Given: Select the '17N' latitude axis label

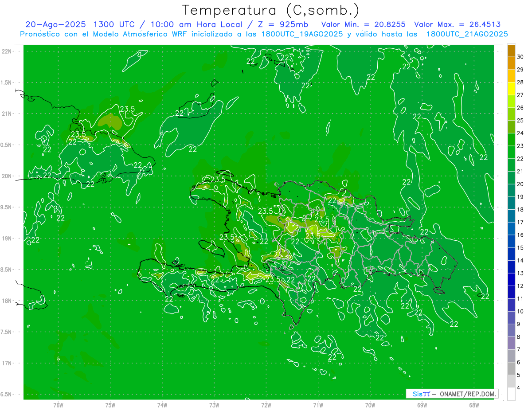Looking at the screenshot, I should (7, 363).
